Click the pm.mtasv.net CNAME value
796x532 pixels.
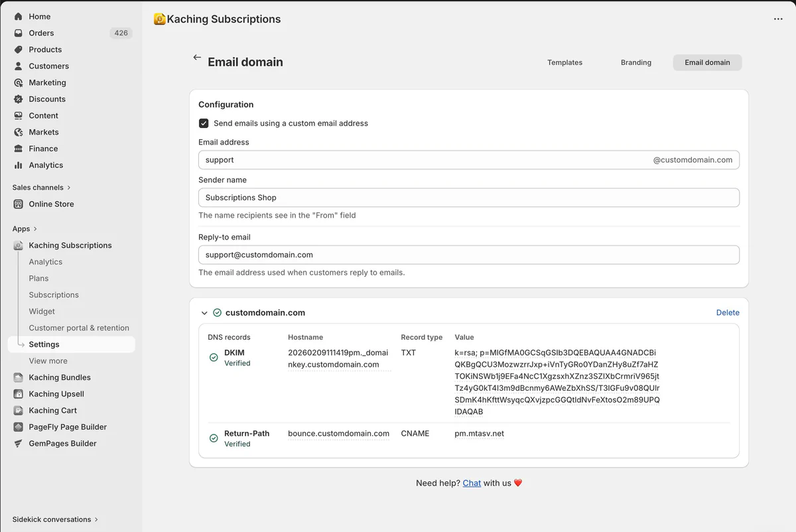pos(479,434)
